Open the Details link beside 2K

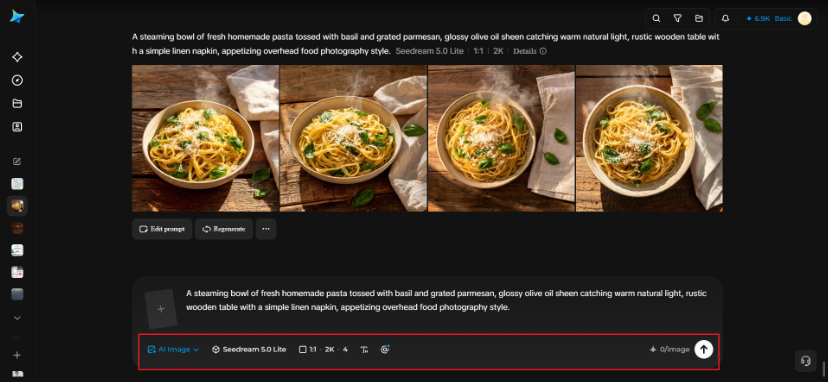point(530,51)
